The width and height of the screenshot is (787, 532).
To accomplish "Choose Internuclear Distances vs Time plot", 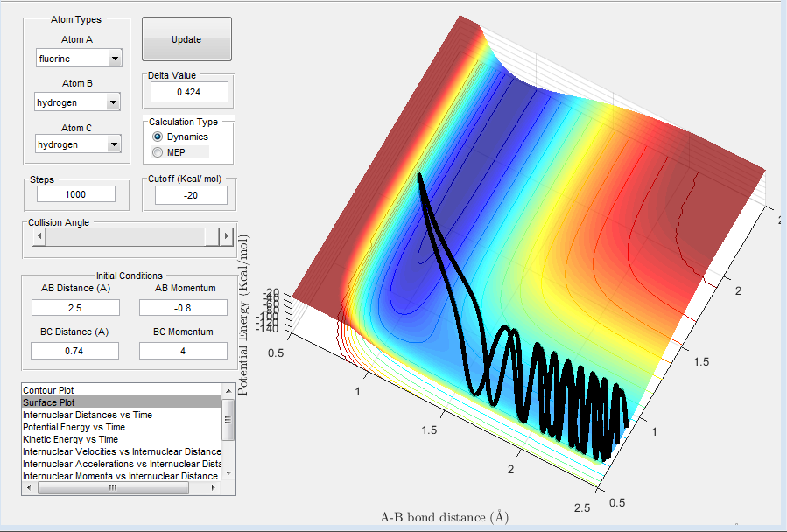I will [121, 415].
